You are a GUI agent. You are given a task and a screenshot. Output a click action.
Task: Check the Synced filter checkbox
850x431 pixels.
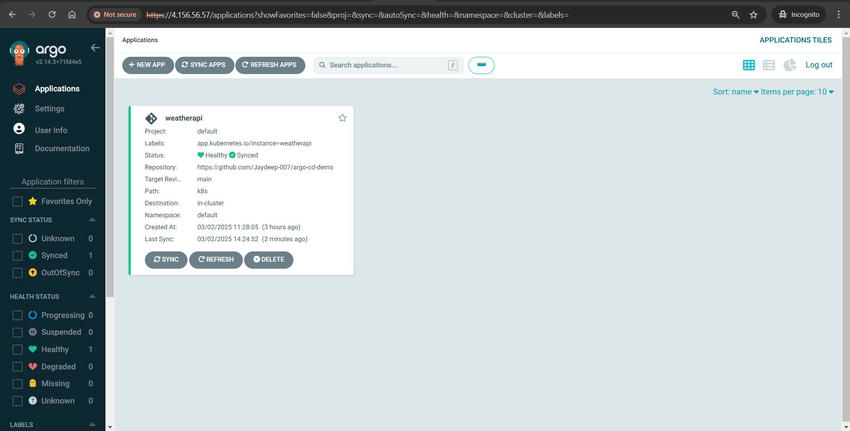[17, 255]
